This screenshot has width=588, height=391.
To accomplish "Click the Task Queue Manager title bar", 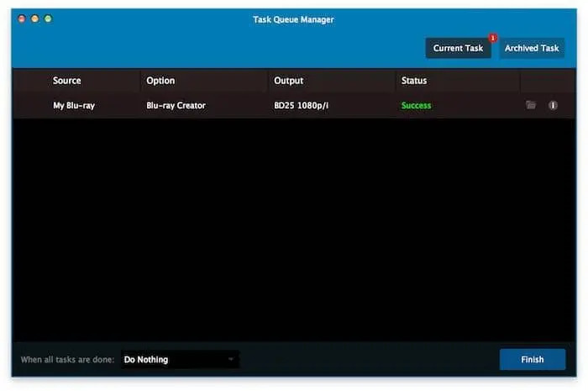I will tap(293, 19).
